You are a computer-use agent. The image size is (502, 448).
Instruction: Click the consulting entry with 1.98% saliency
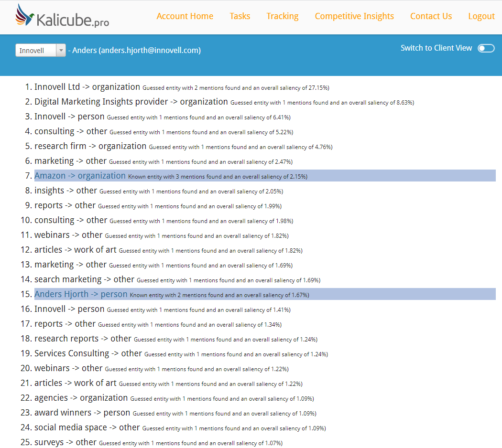tap(164, 220)
